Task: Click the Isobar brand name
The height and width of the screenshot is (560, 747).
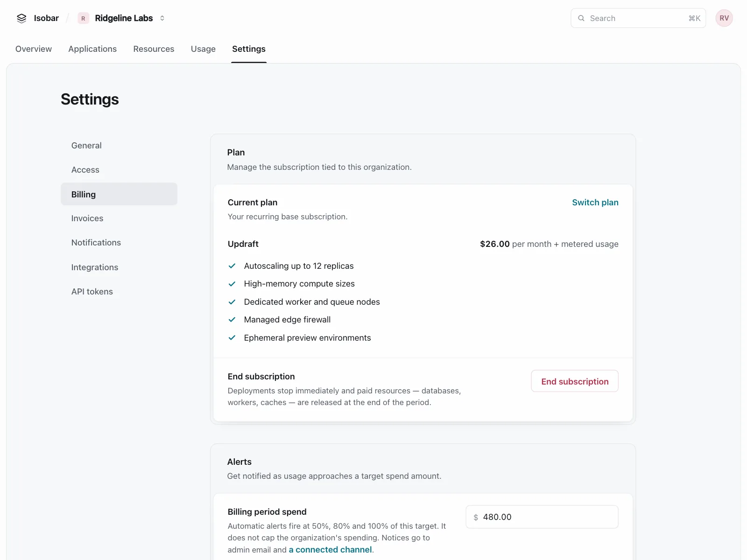Action: [x=46, y=18]
